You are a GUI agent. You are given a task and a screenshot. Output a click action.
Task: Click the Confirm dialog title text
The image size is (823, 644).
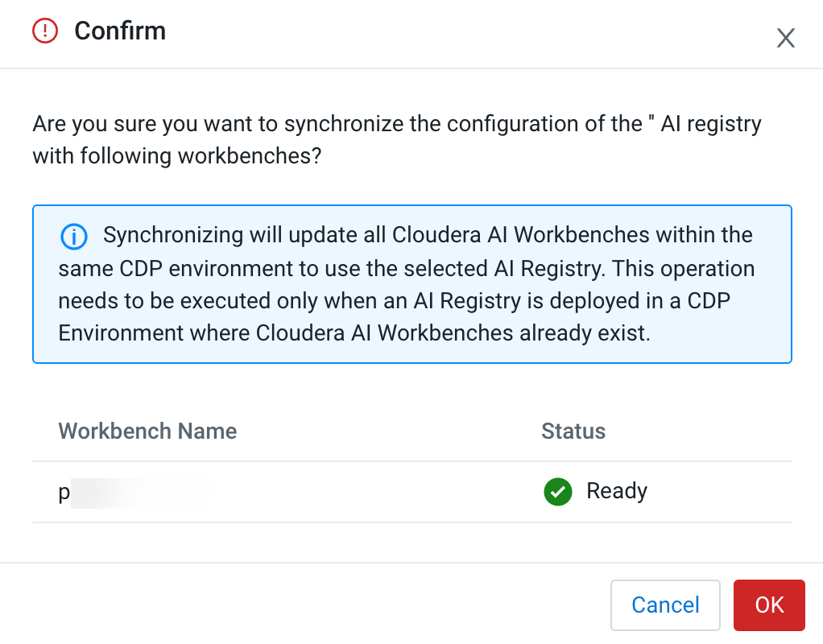pos(120,31)
